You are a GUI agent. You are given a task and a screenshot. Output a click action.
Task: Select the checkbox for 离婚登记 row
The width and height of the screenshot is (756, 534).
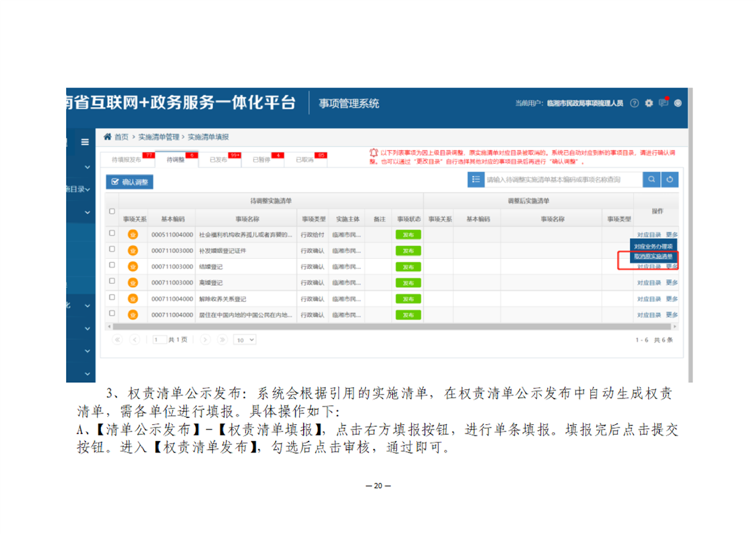tap(113, 282)
